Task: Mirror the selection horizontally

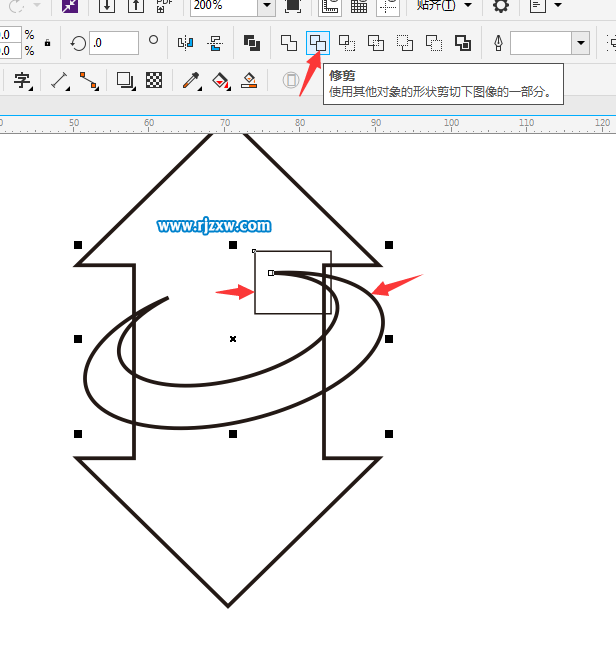Action: click(186, 43)
